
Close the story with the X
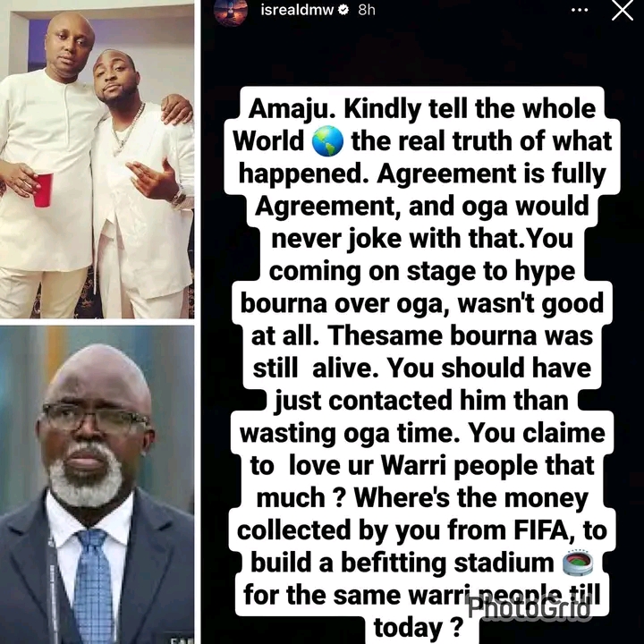point(623,10)
